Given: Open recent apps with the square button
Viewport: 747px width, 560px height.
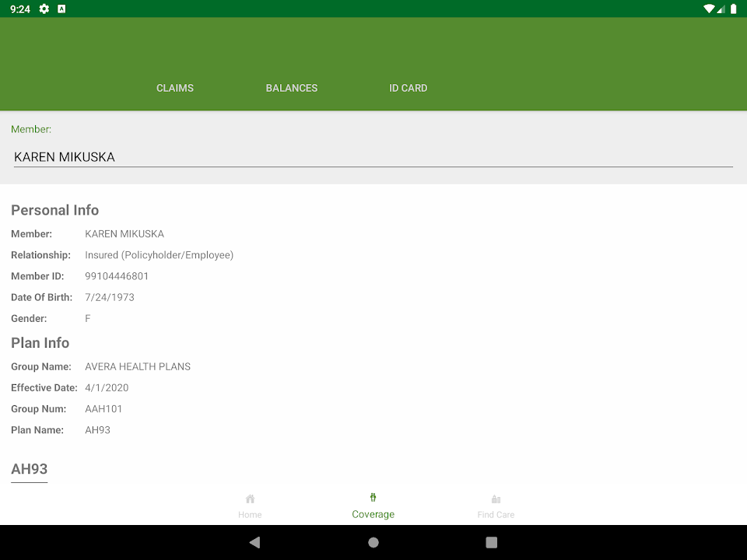Looking at the screenshot, I should pos(491,542).
